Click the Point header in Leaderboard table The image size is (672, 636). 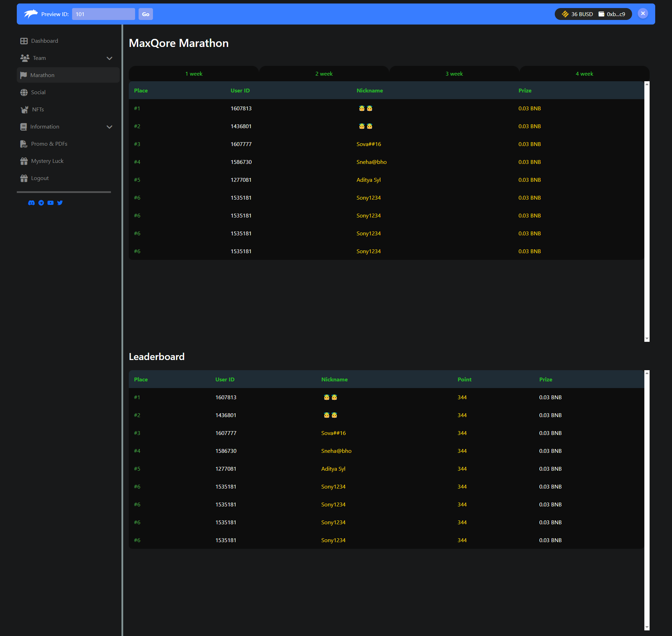coord(464,380)
